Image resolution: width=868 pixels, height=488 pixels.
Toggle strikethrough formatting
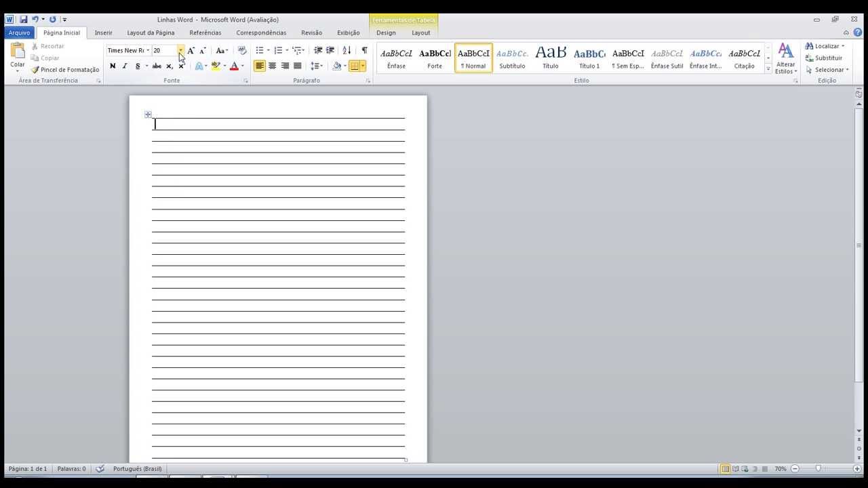click(x=157, y=66)
